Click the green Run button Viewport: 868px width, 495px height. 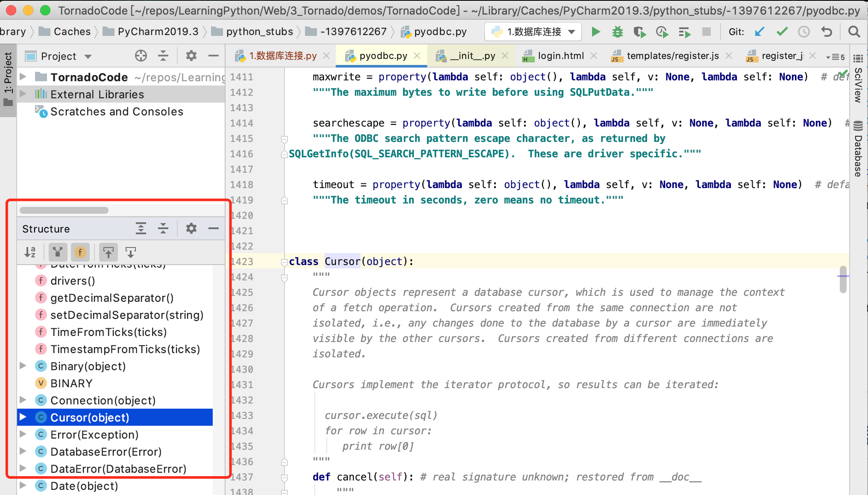point(595,32)
